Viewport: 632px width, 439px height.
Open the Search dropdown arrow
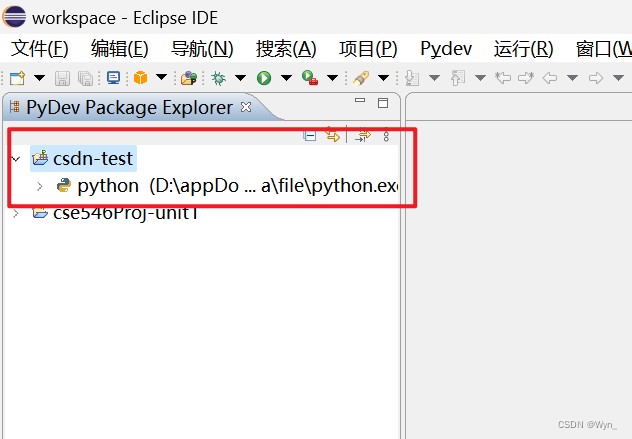tap(384, 77)
